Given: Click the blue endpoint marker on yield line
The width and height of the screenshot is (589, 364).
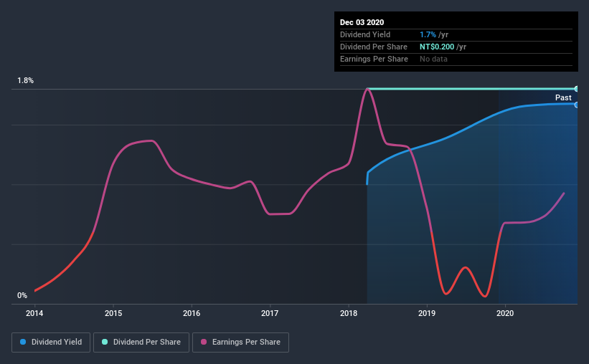Looking at the screenshot, I should pos(576,105).
